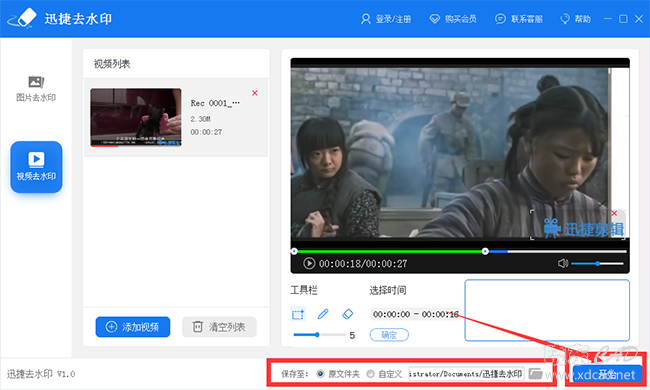Screen dimensions: 650x390
Task: Click the lightbulb help icon
Action: pos(565,19)
